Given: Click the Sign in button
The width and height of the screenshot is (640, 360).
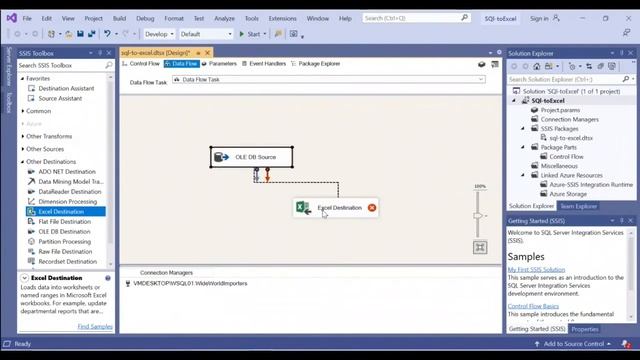Looking at the screenshot, I should coord(544,18).
